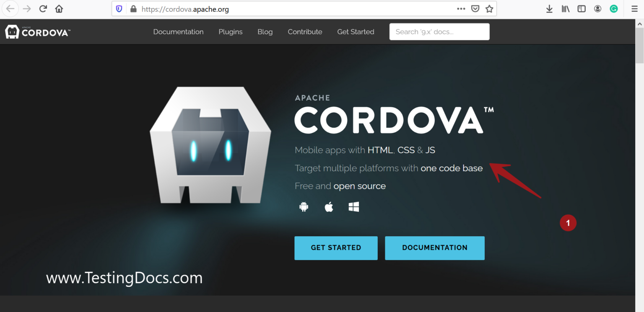
Task: Click the Windows platform icon
Action: pyautogui.click(x=354, y=207)
